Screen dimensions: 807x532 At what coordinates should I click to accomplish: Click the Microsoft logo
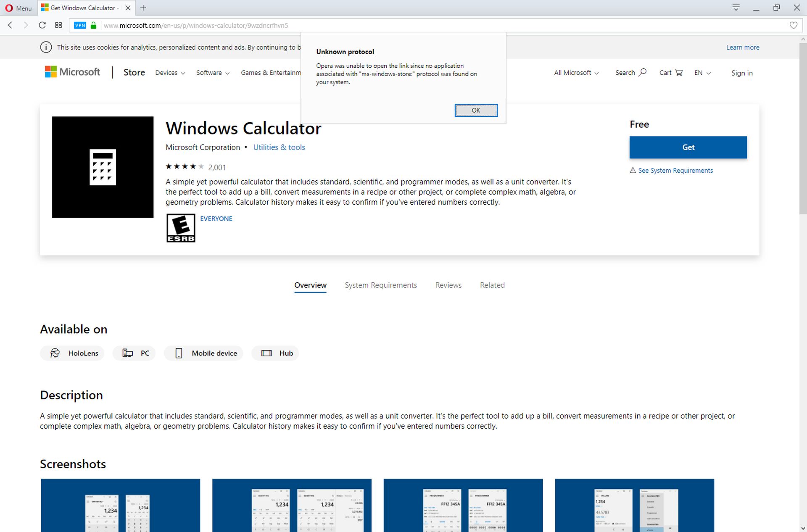72,72
